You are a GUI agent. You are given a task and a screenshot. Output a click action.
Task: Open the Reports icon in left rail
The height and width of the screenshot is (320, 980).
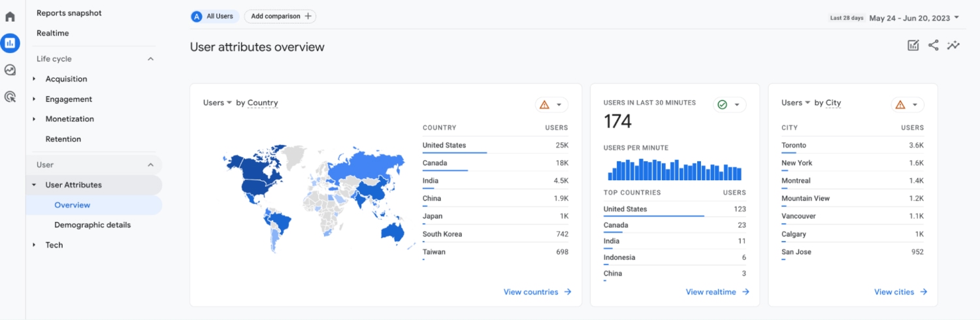(x=10, y=43)
